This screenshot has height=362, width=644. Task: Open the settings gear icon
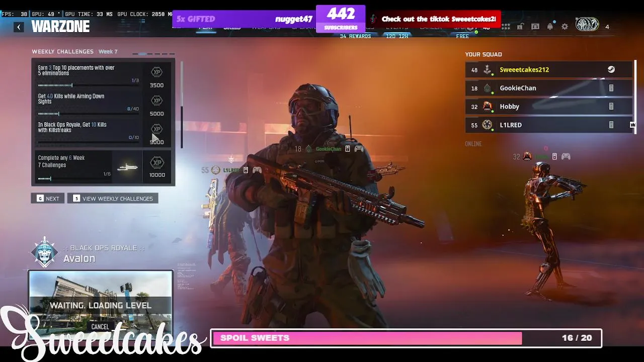(565, 27)
